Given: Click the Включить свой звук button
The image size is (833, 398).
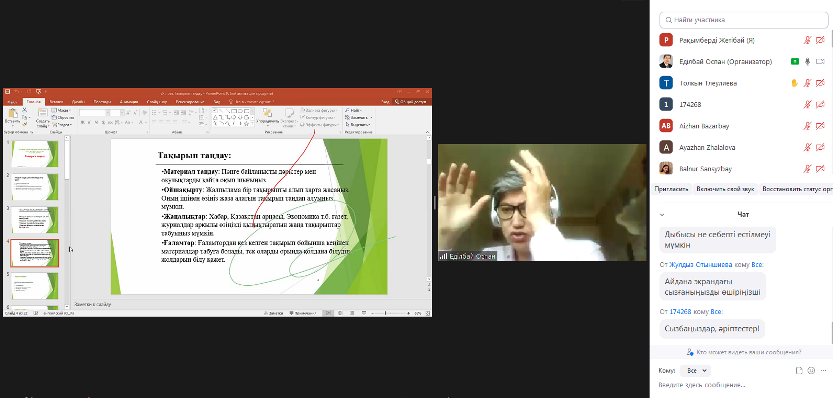Looking at the screenshot, I should point(725,189).
